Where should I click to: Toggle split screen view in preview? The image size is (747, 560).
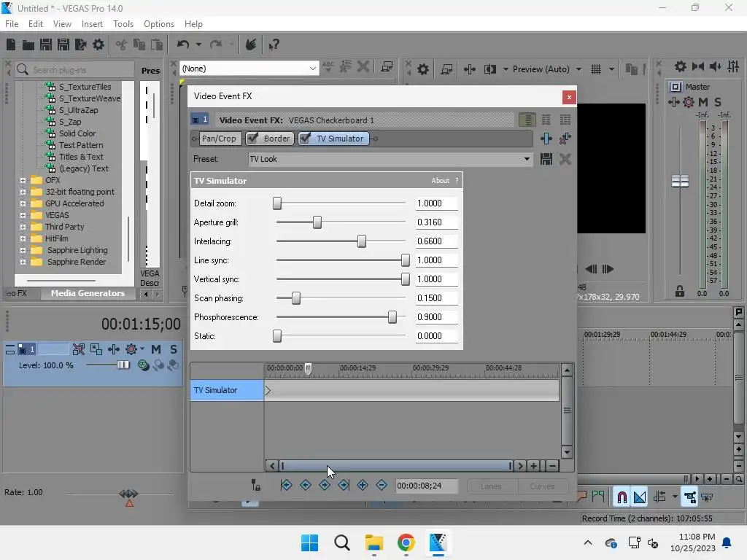coord(489,69)
